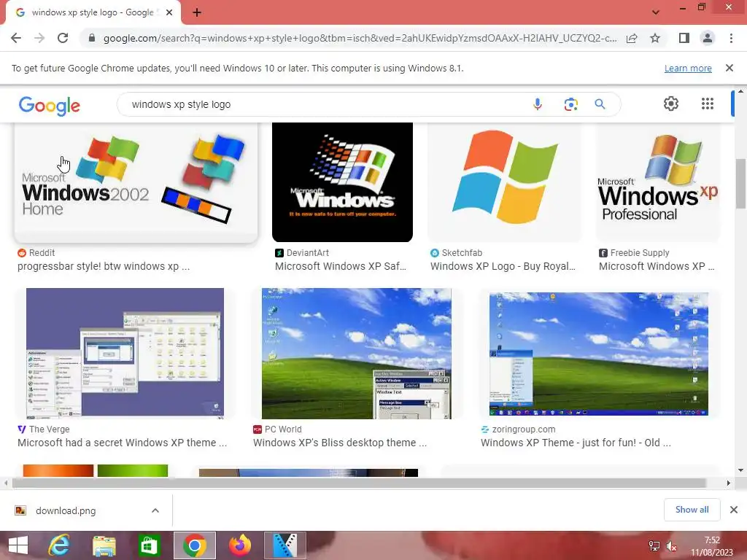This screenshot has width=747, height=560.
Task: Open the Windows Store taskbar icon
Action: 149,545
